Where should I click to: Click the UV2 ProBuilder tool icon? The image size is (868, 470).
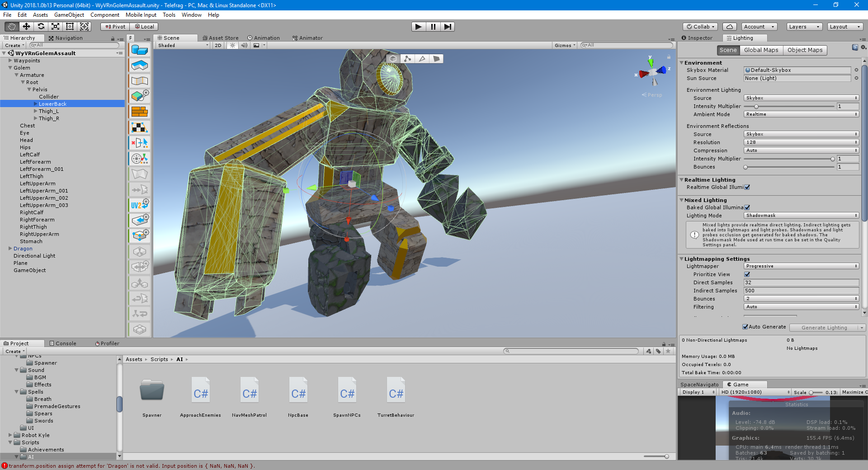click(x=140, y=205)
